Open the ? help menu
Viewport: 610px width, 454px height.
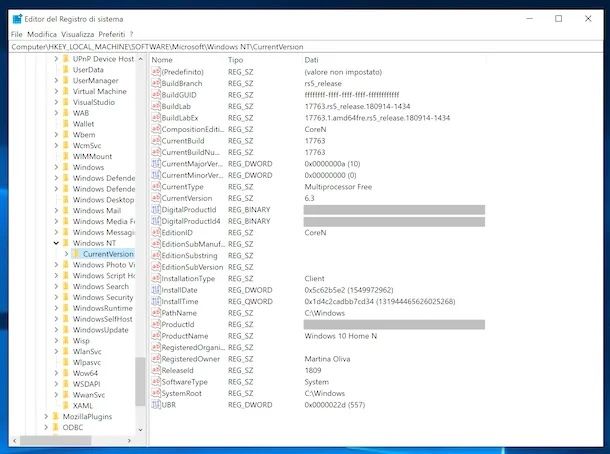(x=131, y=34)
